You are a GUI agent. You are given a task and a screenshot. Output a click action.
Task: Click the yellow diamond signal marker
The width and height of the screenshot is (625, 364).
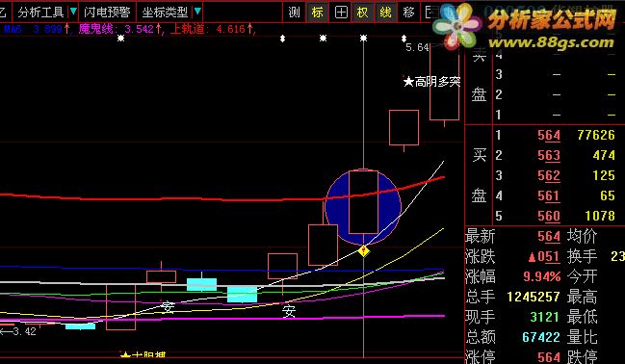pyautogui.click(x=363, y=250)
